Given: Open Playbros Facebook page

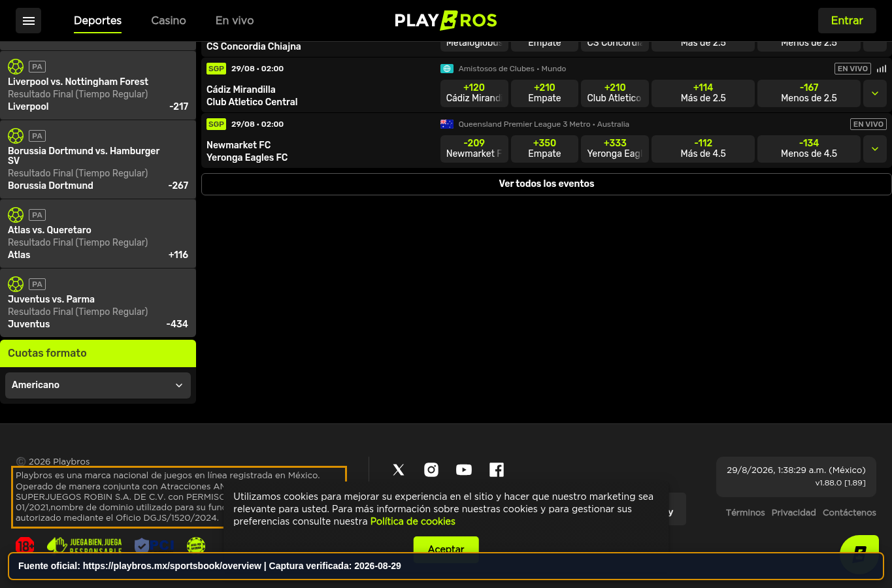Looking at the screenshot, I should 497,470.
